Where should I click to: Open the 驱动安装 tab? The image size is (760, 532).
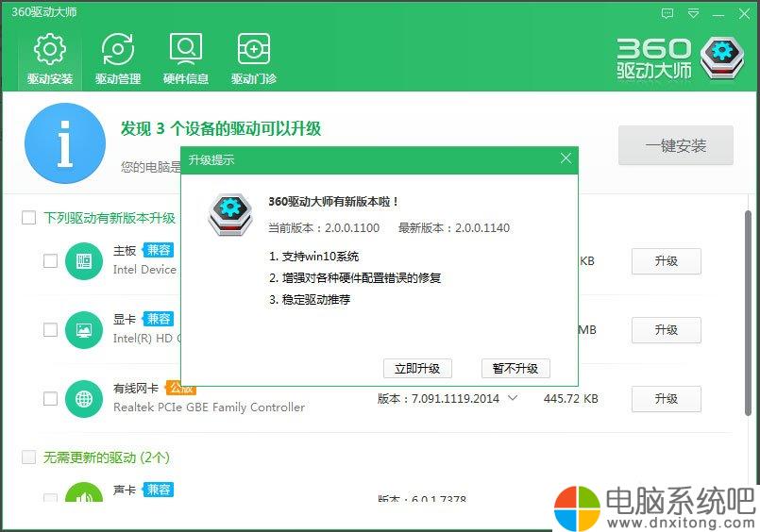tap(50, 59)
